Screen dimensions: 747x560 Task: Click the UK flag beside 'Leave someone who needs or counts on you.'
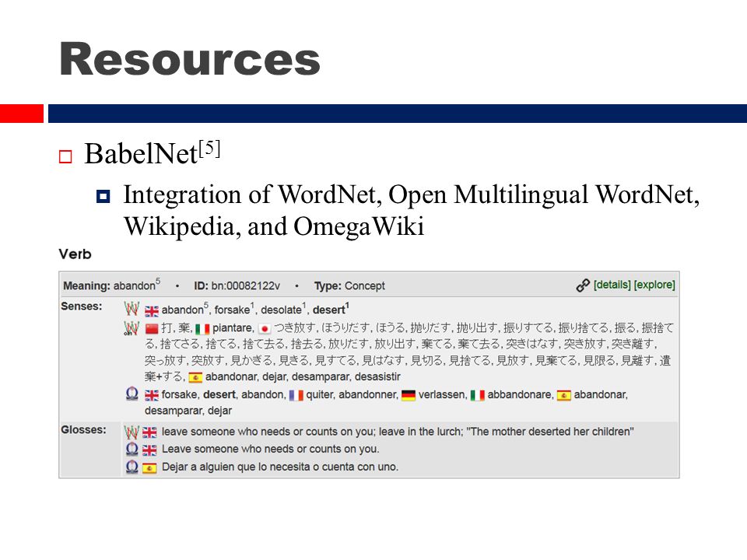click(149, 450)
